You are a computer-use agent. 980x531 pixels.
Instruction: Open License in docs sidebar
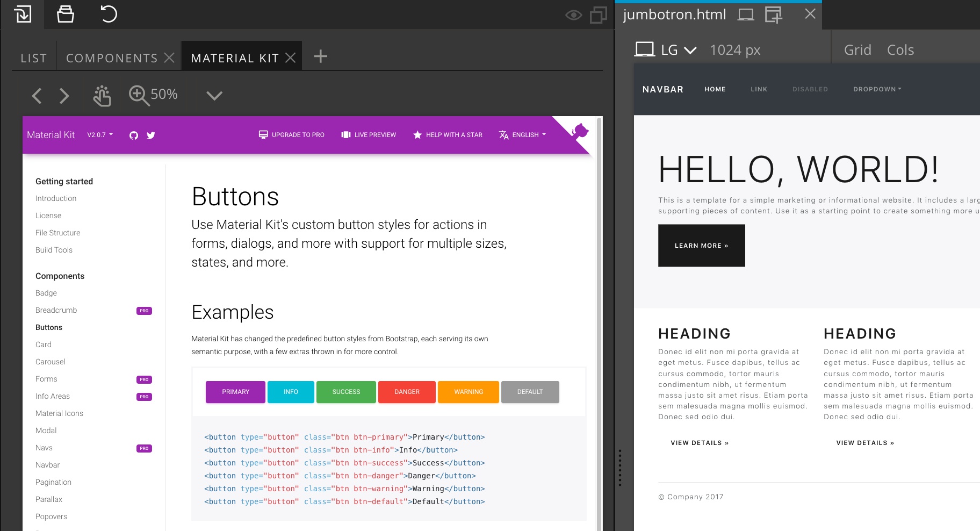48,216
